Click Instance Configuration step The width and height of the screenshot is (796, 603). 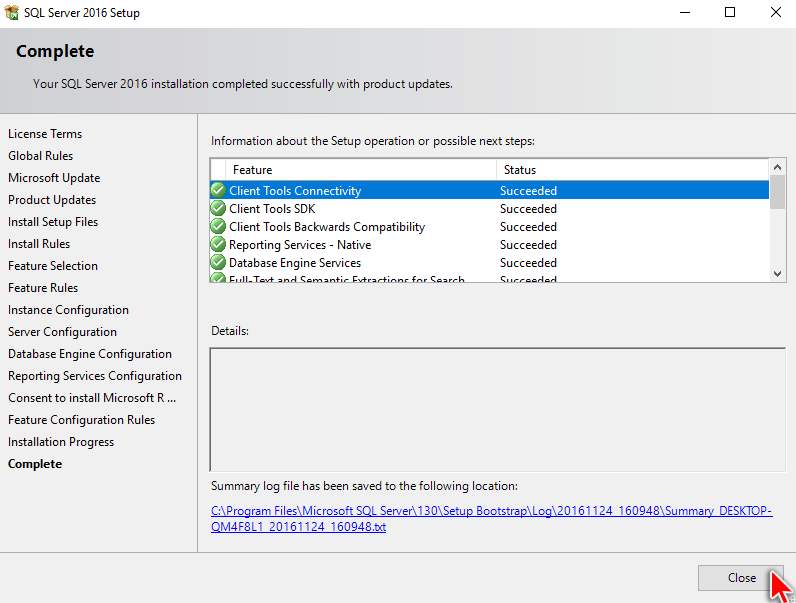pos(68,310)
